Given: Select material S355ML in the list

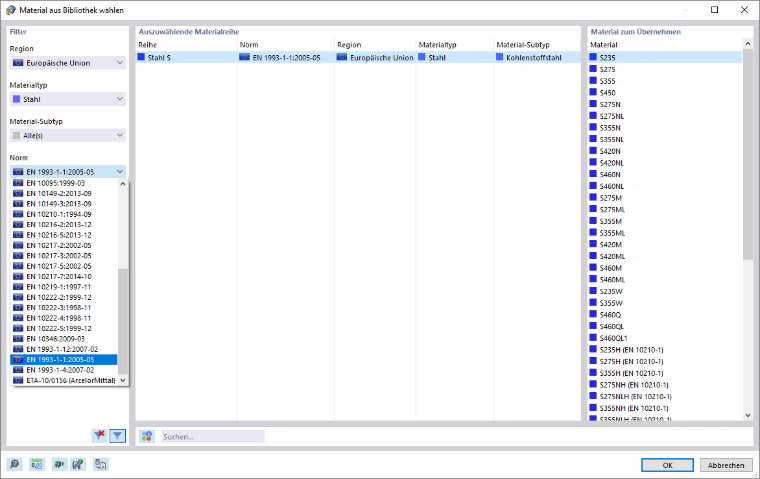Looking at the screenshot, I should (x=665, y=233).
